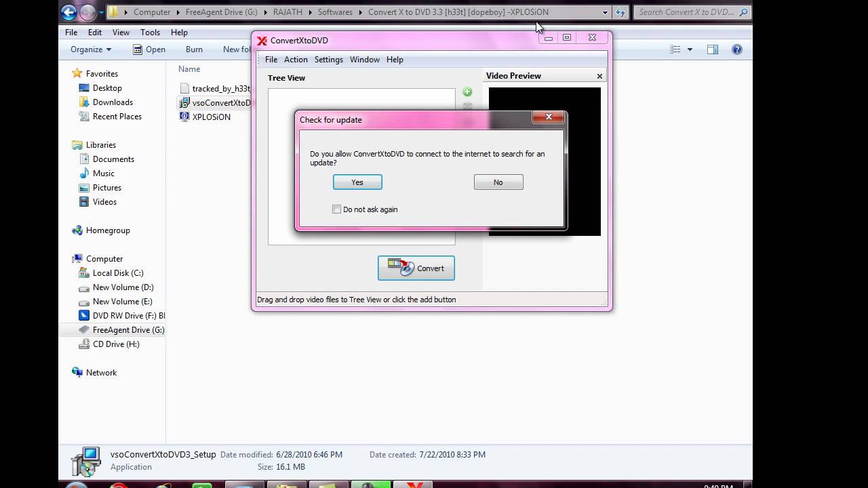This screenshot has width=868, height=488.
Task: Click the Open toolbar button in Explorer
Action: click(149, 49)
